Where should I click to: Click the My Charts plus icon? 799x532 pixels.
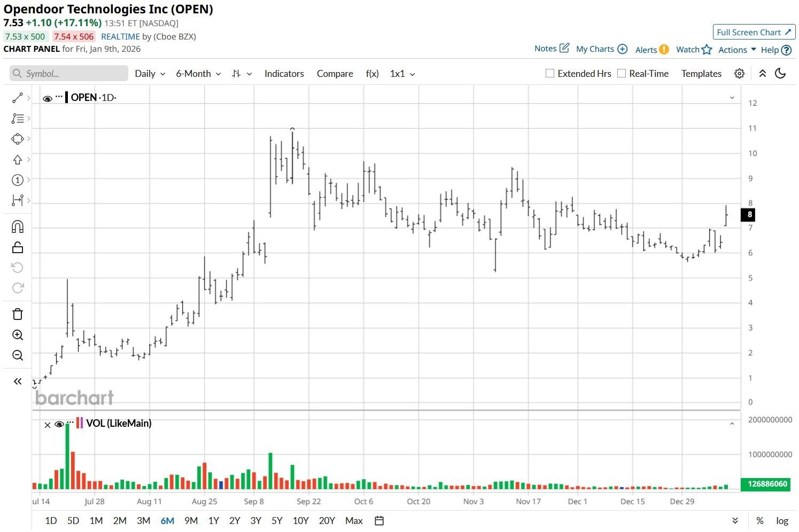coord(622,49)
